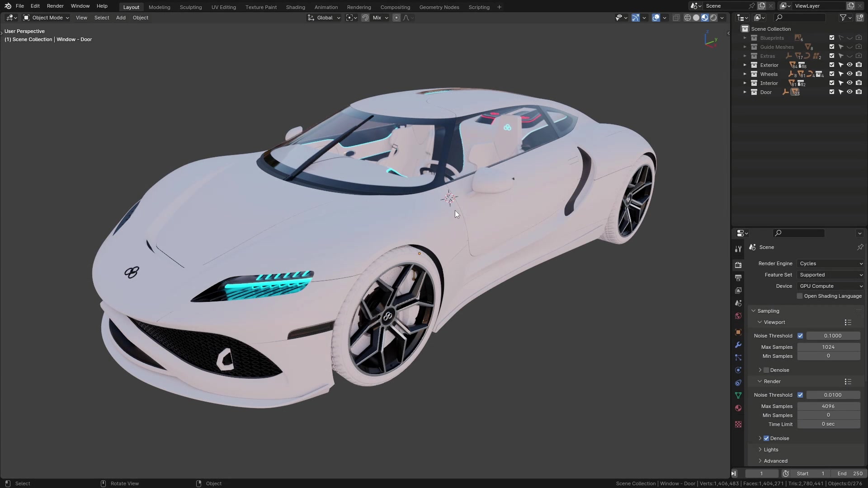This screenshot has width=868, height=488.
Task: Enable Viewport Denoise checkbox
Action: (x=766, y=370)
